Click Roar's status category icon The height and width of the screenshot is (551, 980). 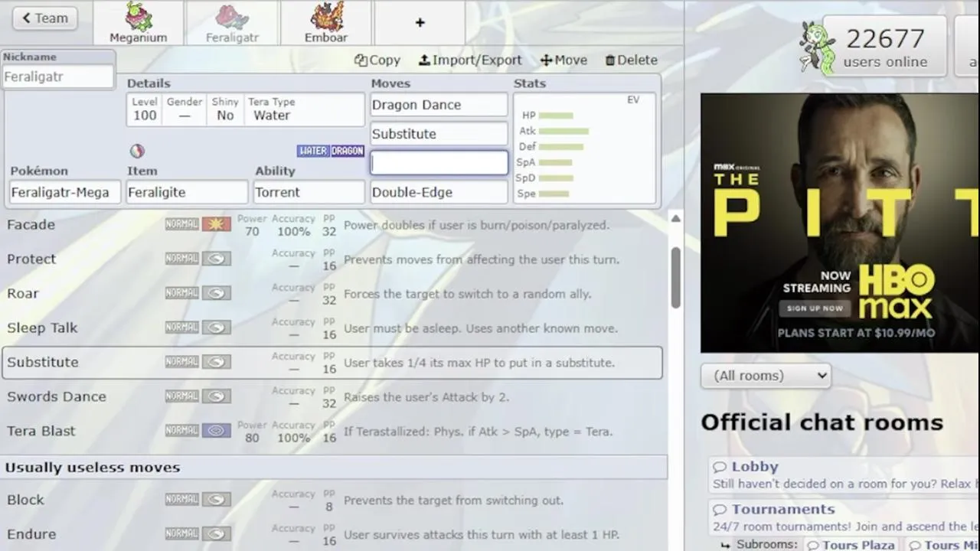tap(217, 293)
